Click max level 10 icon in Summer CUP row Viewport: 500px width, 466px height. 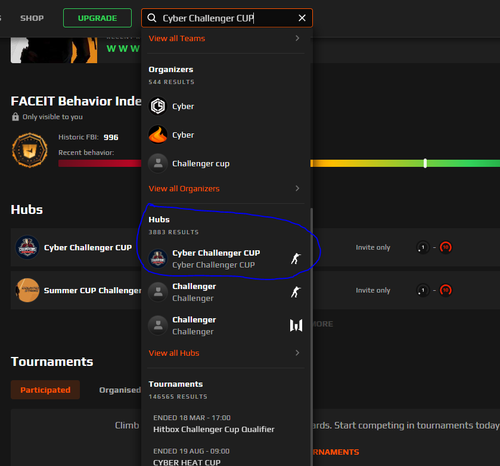coord(446,290)
